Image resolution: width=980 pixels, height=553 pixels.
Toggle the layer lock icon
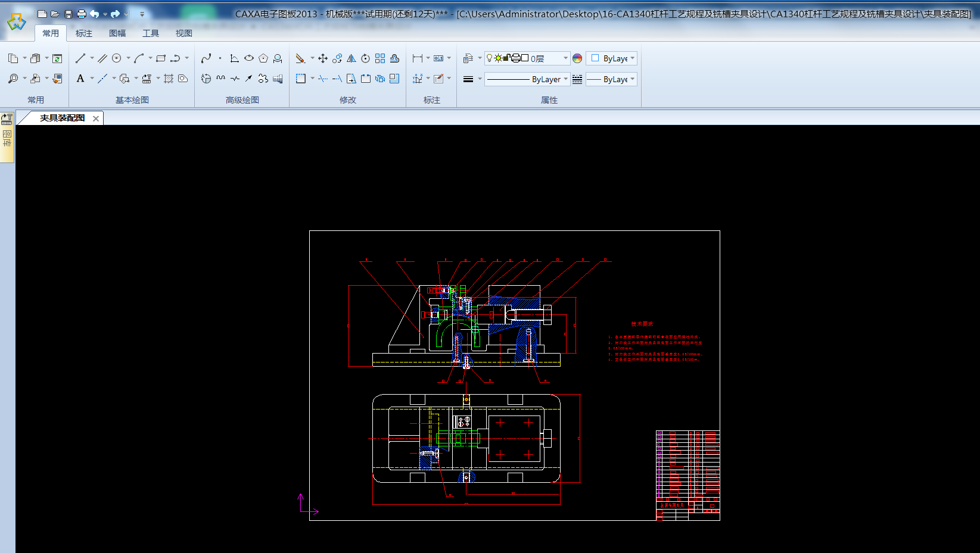pyautogui.click(x=506, y=58)
